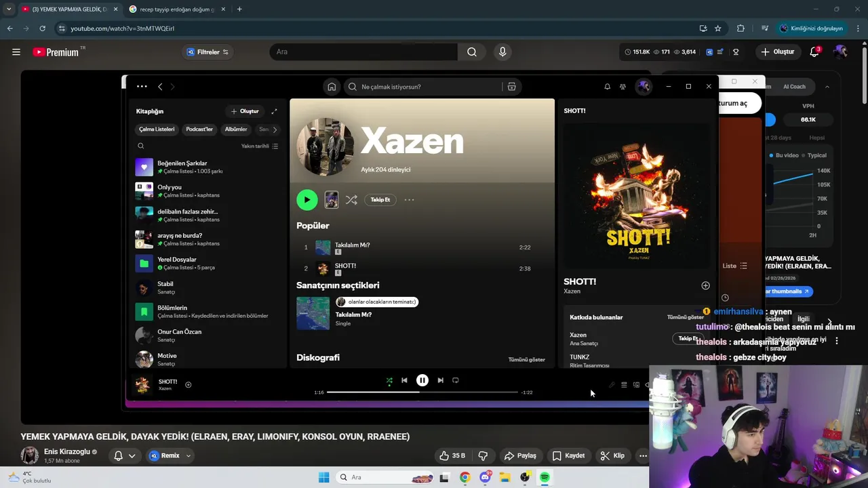Show all discography with Tümünü göster
This screenshot has width=868, height=488.
[527, 360]
